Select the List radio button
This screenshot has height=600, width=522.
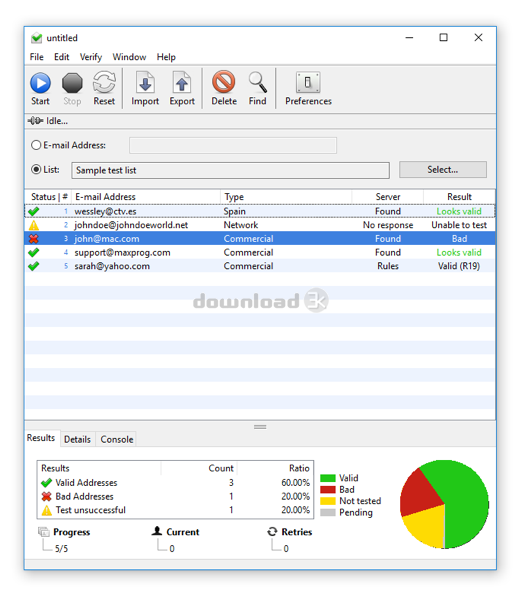coord(36,170)
